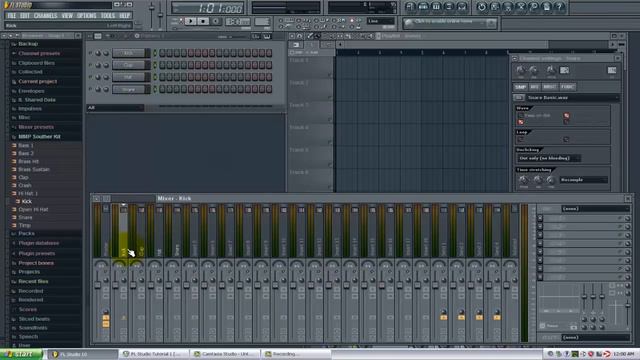Switch to the FUNC tab in channel settings
The height and width of the screenshot is (360, 640).
567,87
